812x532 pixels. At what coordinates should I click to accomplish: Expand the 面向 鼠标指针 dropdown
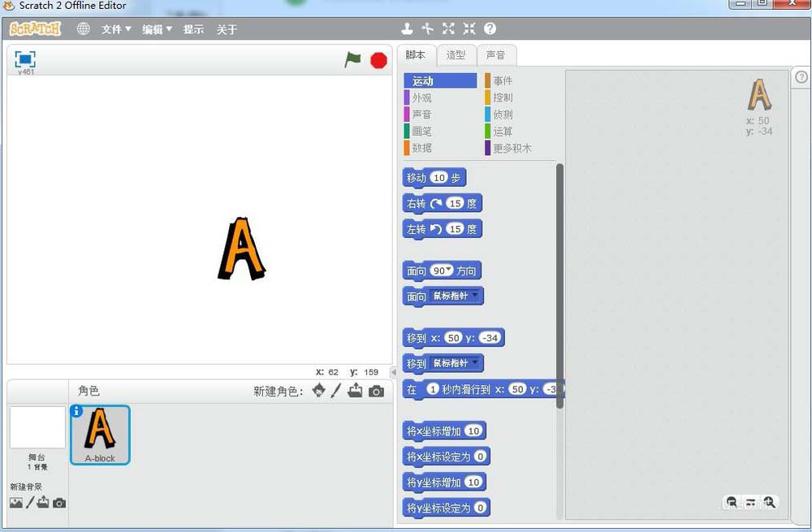click(474, 296)
